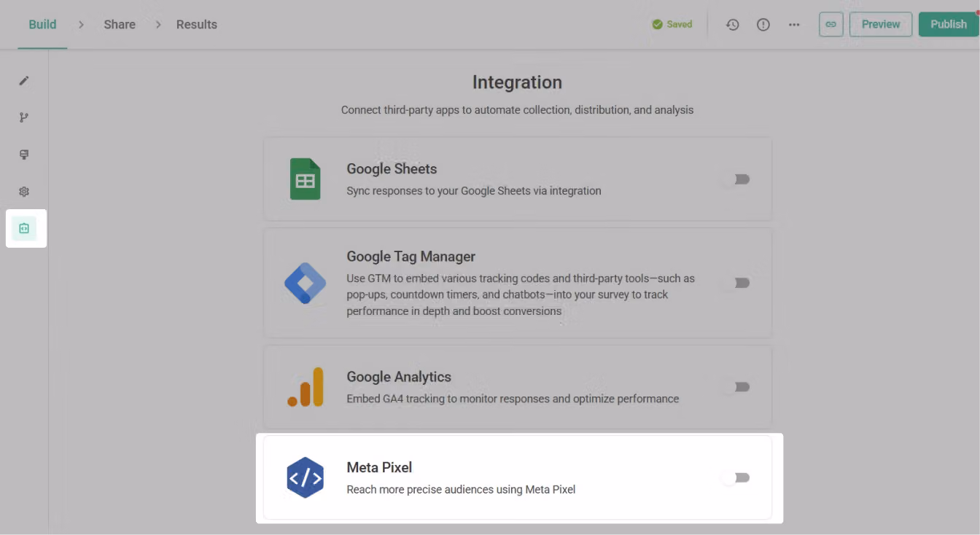Image resolution: width=980 pixels, height=535 pixels.
Task: Click the Publish button
Action: (949, 24)
